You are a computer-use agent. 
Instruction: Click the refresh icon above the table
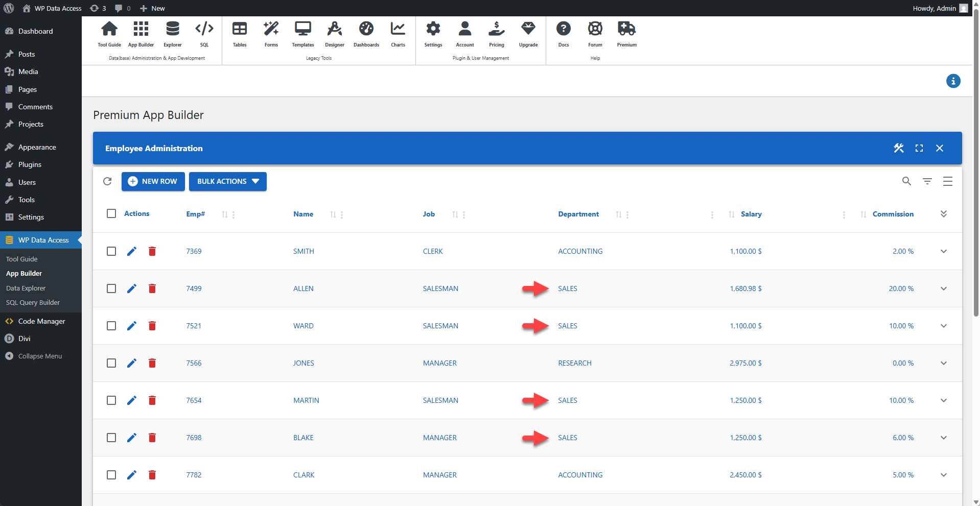point(107,181)
